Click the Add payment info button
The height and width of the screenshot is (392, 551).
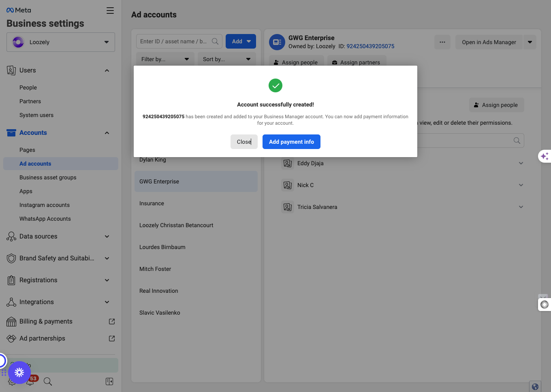291,142
